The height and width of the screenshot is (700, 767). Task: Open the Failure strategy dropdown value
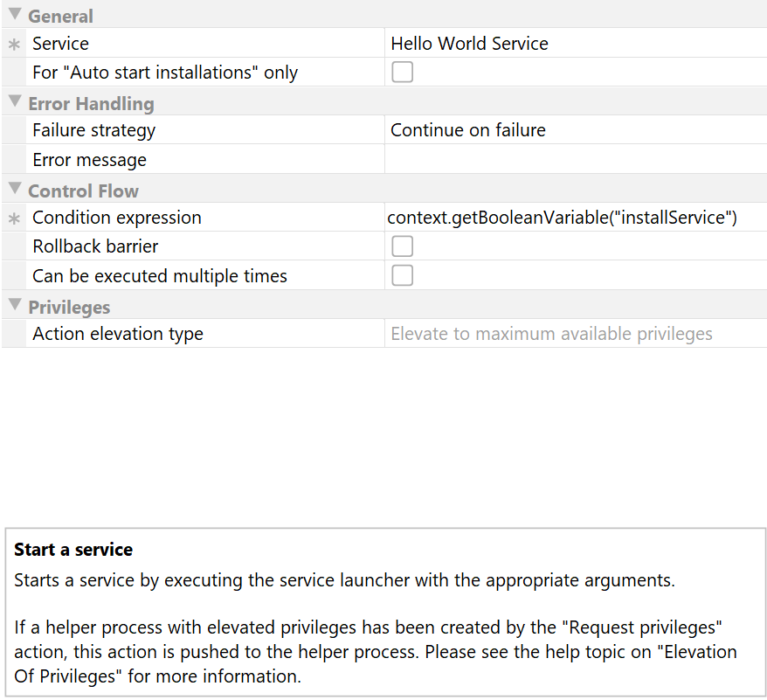pyautogui.click(x=576, y=130)
